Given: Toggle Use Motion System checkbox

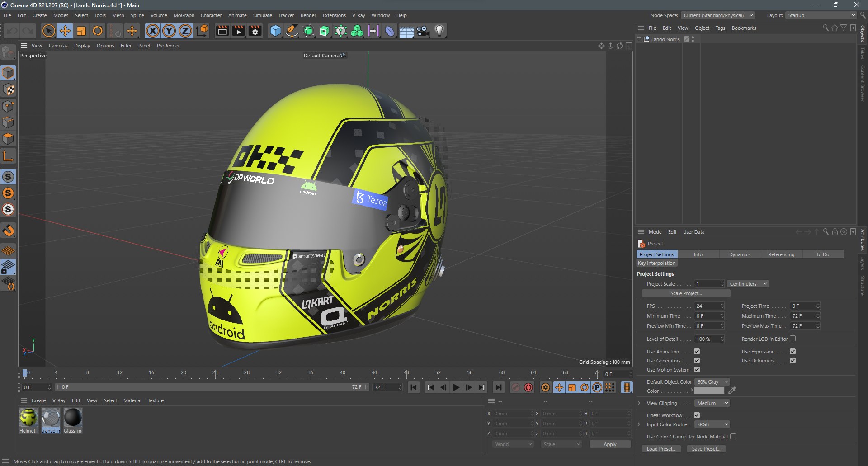Looking at the screenshot, I should click(697, 370).
